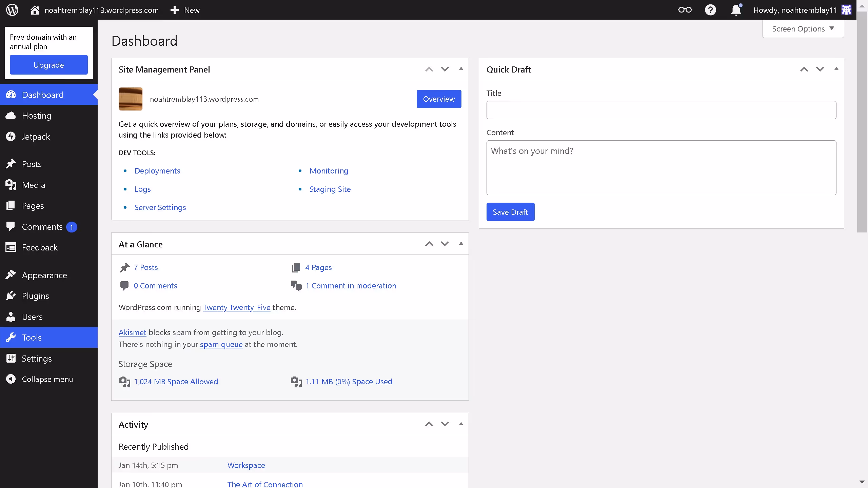Click the WordPress logo in the admin bar
This screenshot has width=868, height=488.
tap(12, 10)
